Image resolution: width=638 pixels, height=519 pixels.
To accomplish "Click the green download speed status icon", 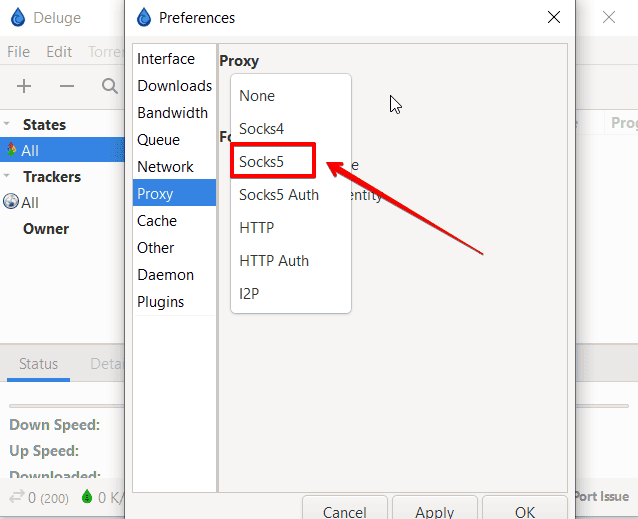I will tap(86, 496).
